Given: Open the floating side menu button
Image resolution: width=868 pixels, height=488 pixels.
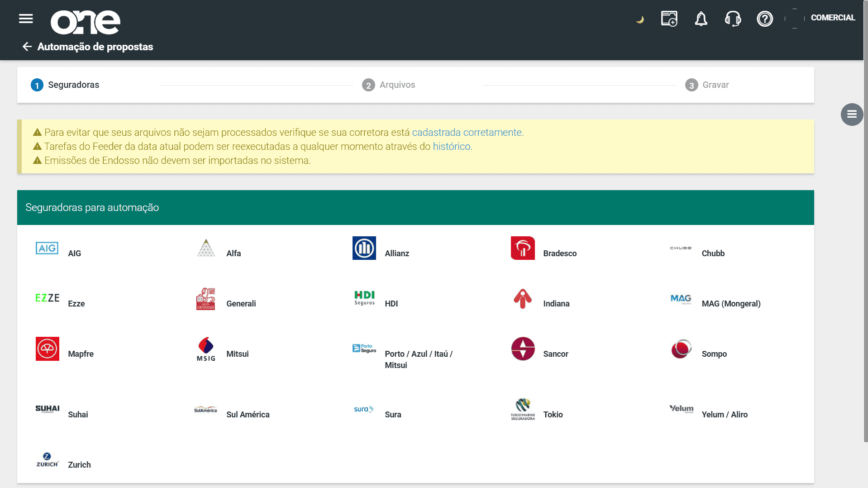Looking at the screenshot, I should tap(852, 114).
